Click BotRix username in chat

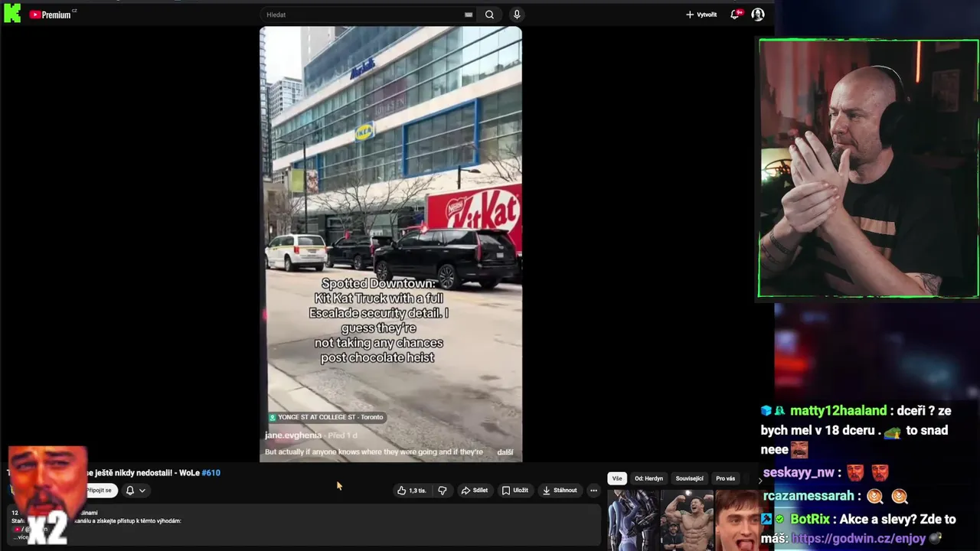point(810,519)
